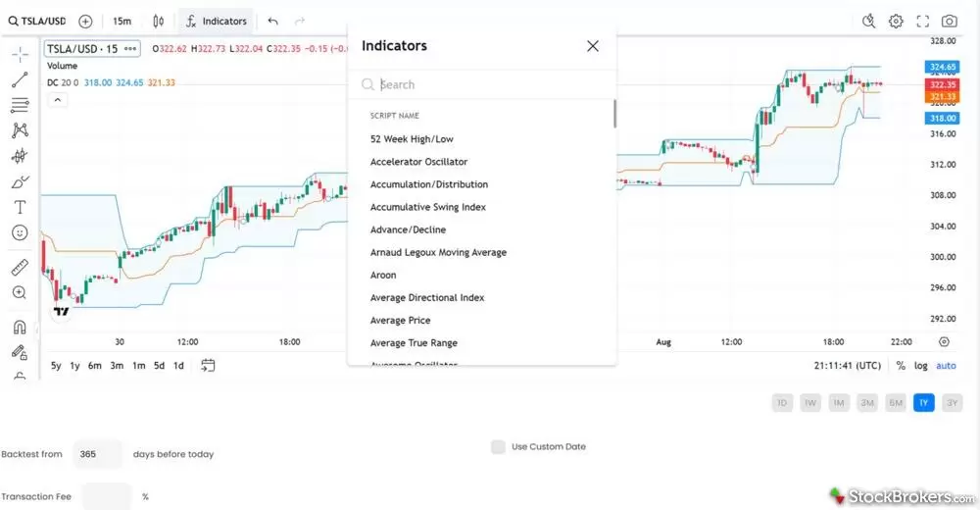Select the 6M backtest period
The width and height of the screenshot is (980, 510).
[896, 403]
